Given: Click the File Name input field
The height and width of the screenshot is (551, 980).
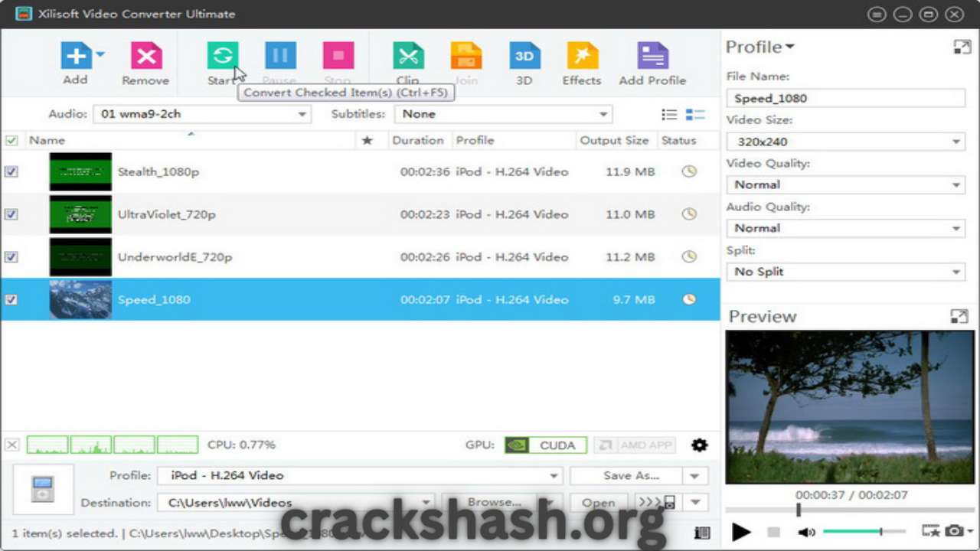Looking at the screenshot, I should point(846,98).
